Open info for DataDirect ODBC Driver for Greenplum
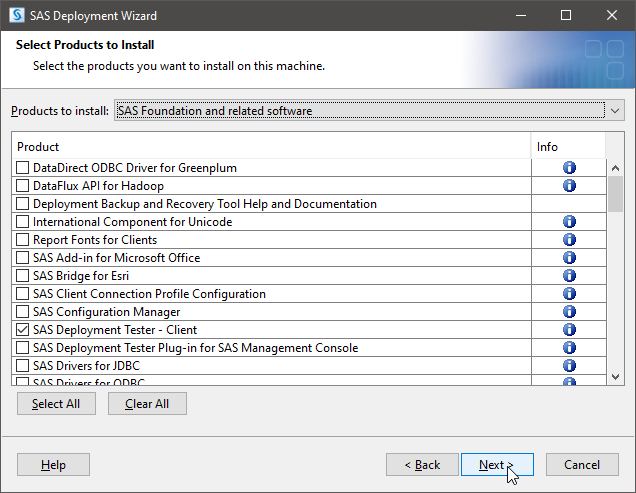 pos(569,168)
